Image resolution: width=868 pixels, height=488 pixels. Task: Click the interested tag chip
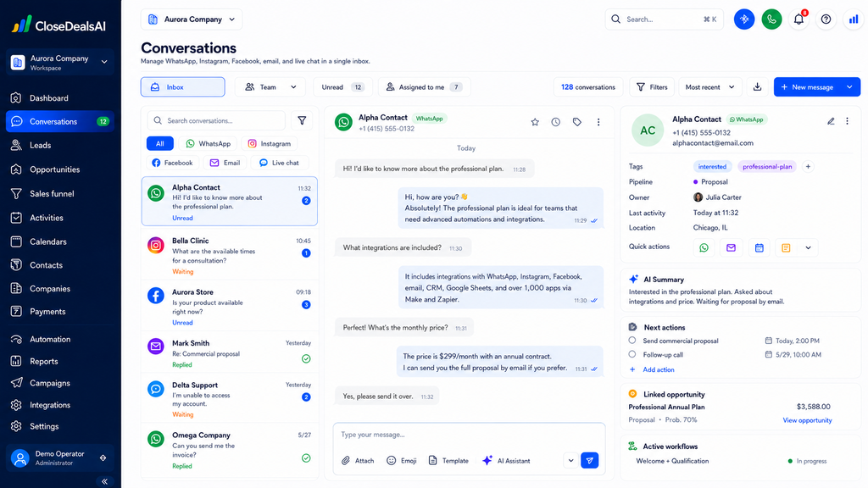click(712, 167)
